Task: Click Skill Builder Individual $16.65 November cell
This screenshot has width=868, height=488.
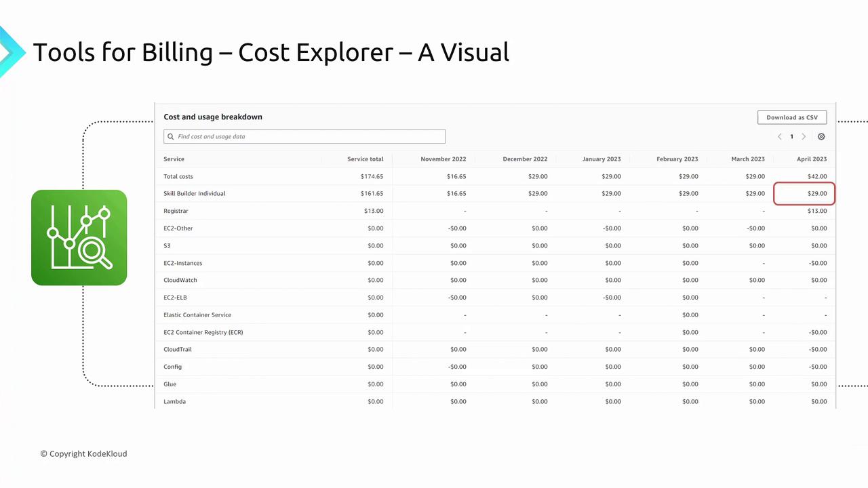Action: click(456, 193)
